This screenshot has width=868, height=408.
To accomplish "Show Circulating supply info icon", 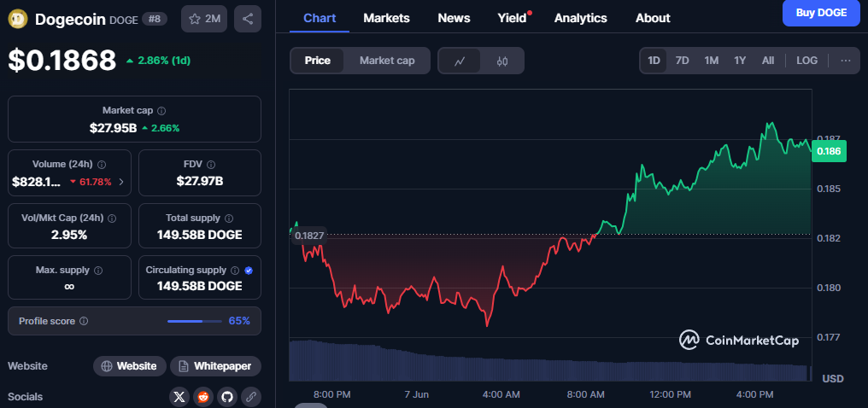I will click(x=235, y=271).
